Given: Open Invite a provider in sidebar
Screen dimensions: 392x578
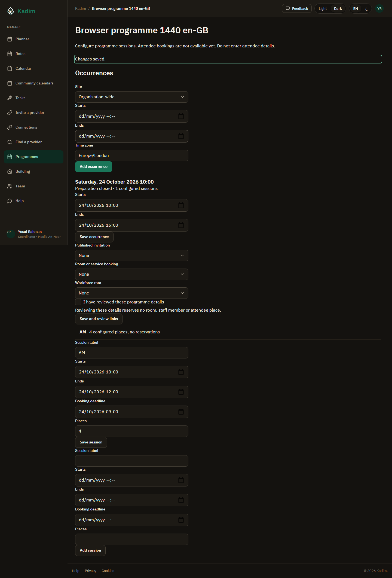Looking at the screenshot, I should 34,112.
